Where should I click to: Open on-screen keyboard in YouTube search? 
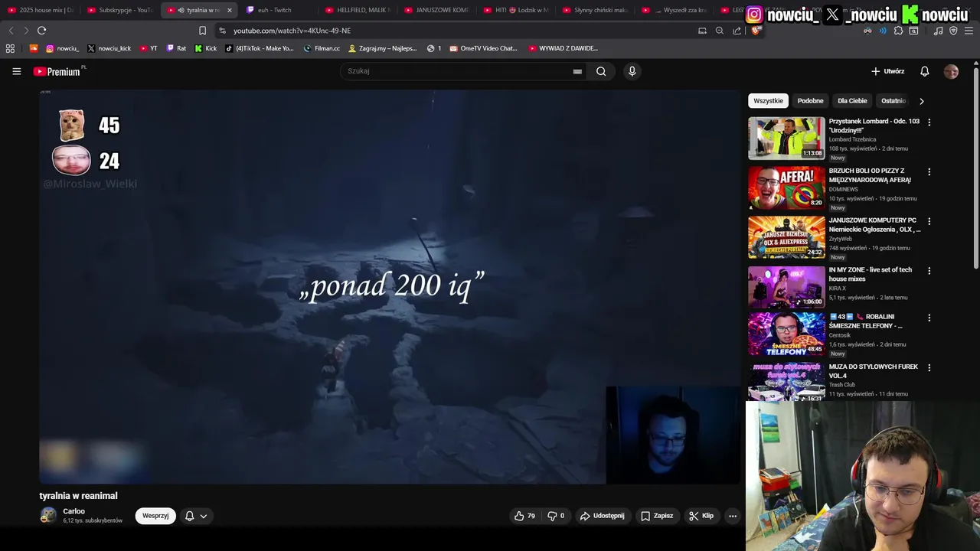[x=577, y=71]
